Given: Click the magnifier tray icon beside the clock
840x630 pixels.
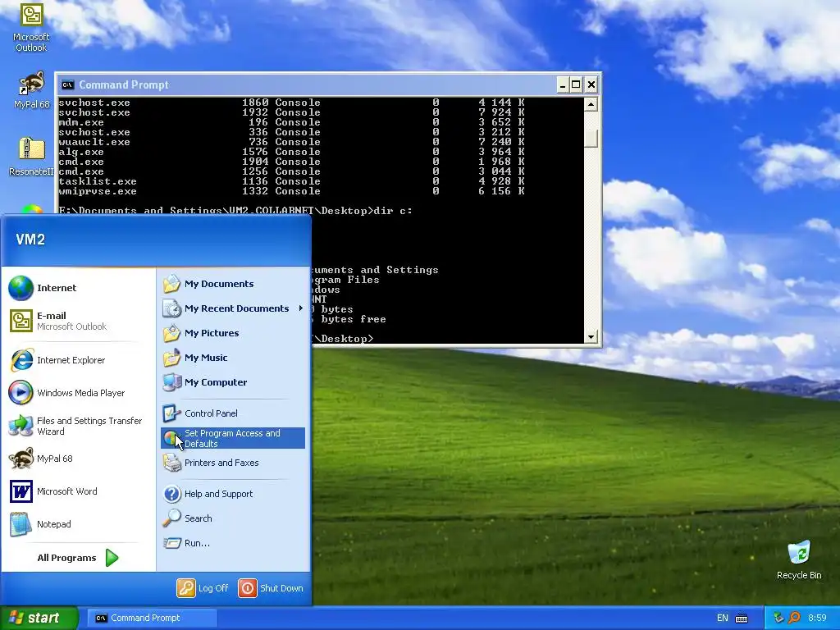Looking at the screenshot, I should click(794, 619).
